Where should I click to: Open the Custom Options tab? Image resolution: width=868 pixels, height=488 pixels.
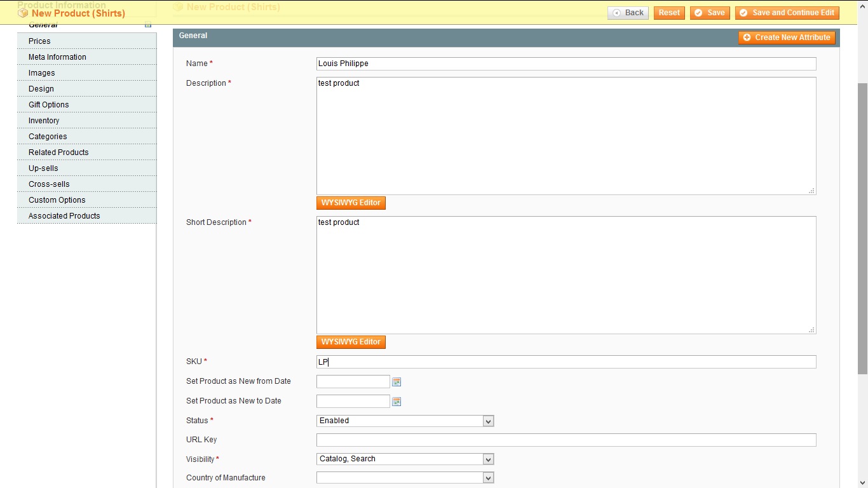coord(86,200)
